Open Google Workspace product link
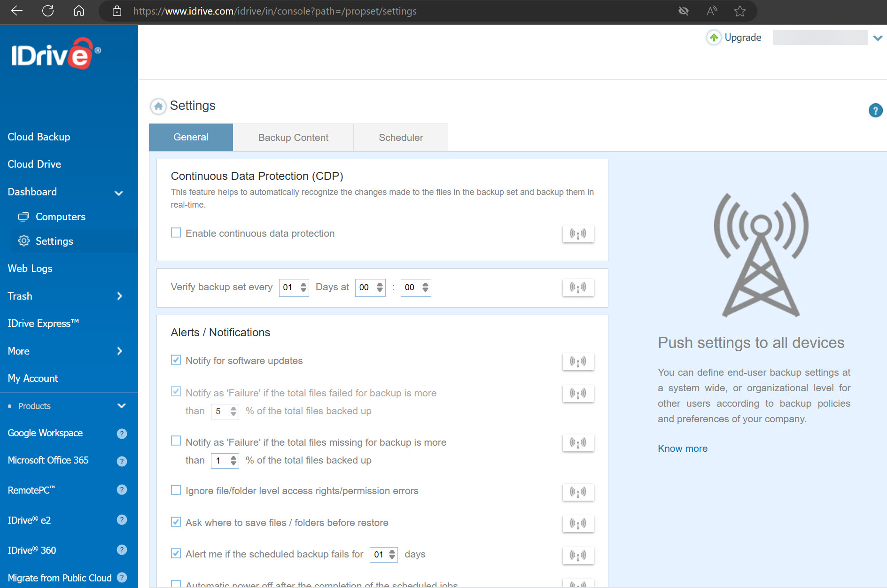Viewport: 887px width, 588px height. [45, 433]
